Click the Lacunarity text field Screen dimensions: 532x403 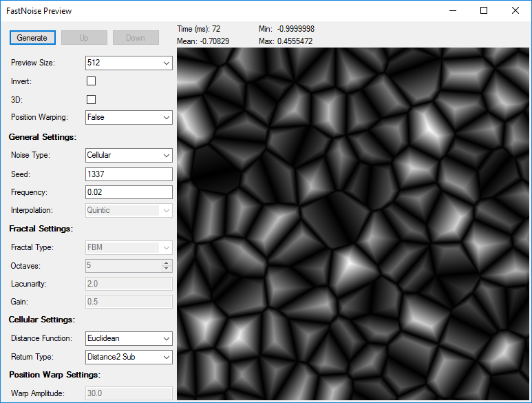(129, 284)
